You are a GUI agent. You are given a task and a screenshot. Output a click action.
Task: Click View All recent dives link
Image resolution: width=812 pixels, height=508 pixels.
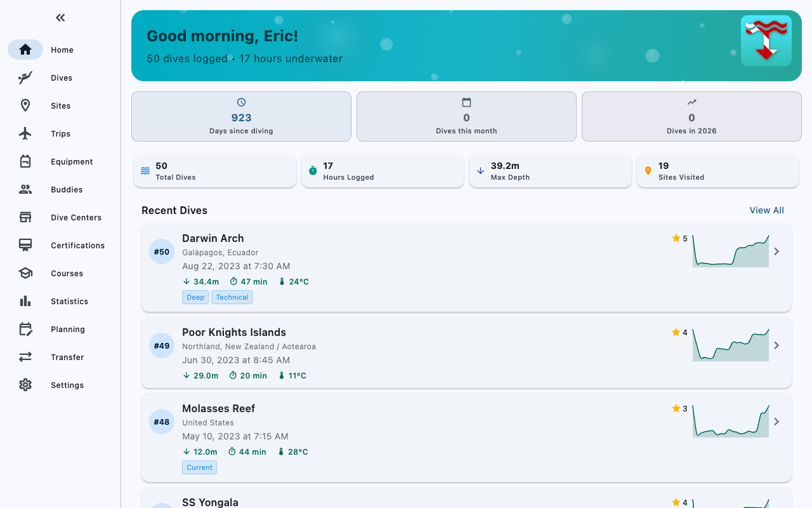pyautogui.click(x=767, y=210)
